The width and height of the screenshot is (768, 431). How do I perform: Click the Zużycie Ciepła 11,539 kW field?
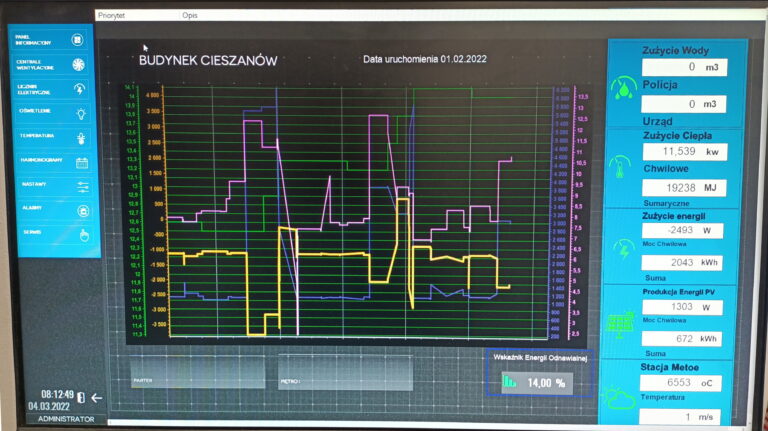click(x=685, y=152)
